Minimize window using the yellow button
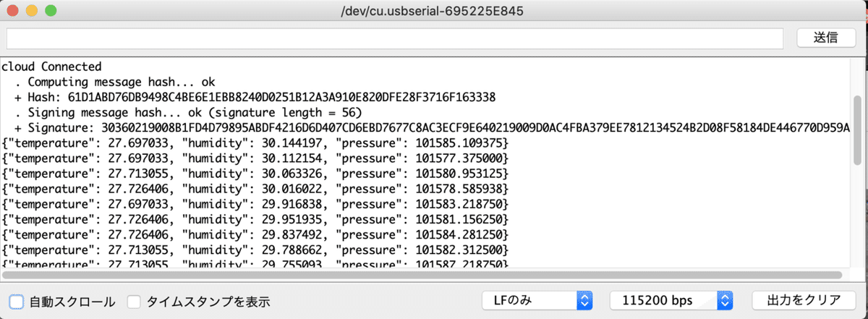Image resolution: width=868 pixels, height=319 pixels. [32, 12]
